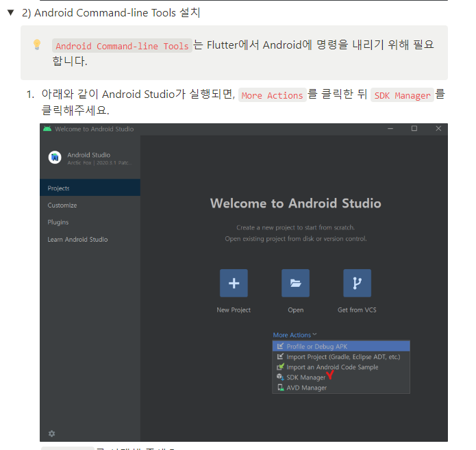Viewport: 476px width, 450px height.
Task: Click the Welcome to Android Studio heading
Action: 295,203
